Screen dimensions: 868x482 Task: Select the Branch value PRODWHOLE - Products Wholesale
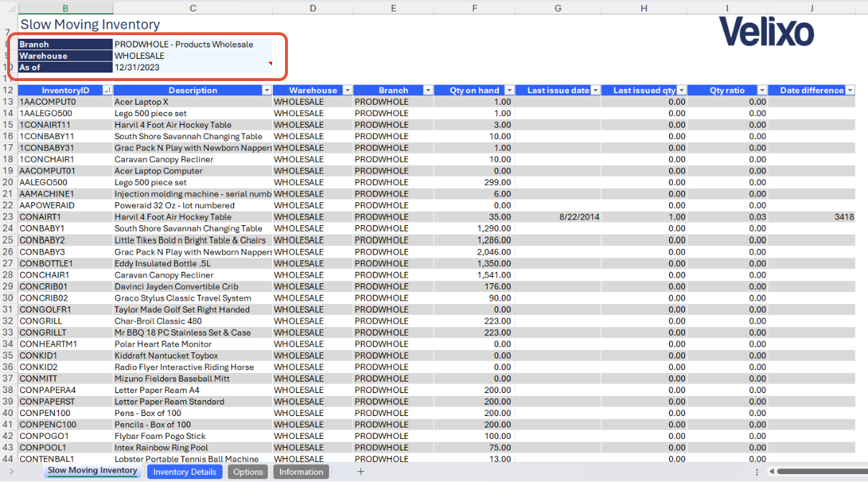[192, 44]
